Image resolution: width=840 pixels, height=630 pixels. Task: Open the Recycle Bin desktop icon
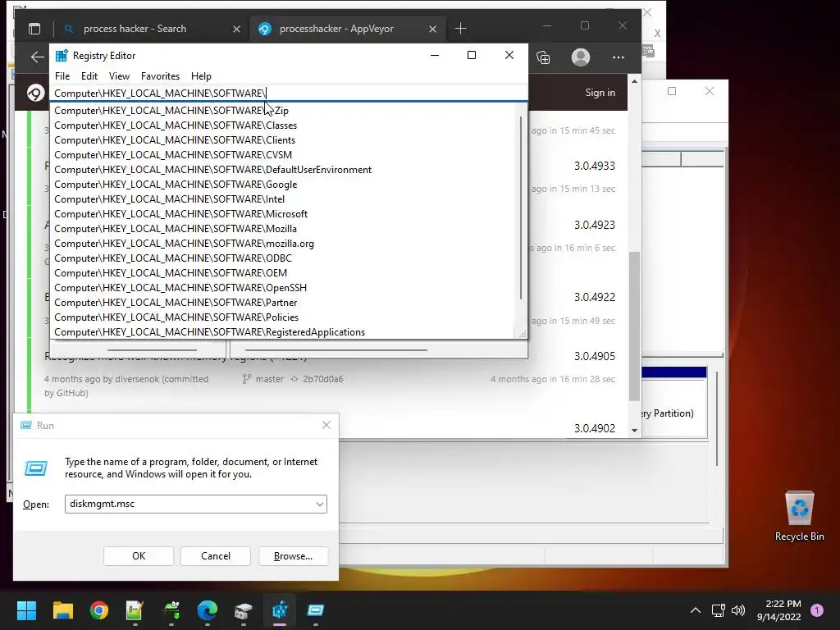799,516
